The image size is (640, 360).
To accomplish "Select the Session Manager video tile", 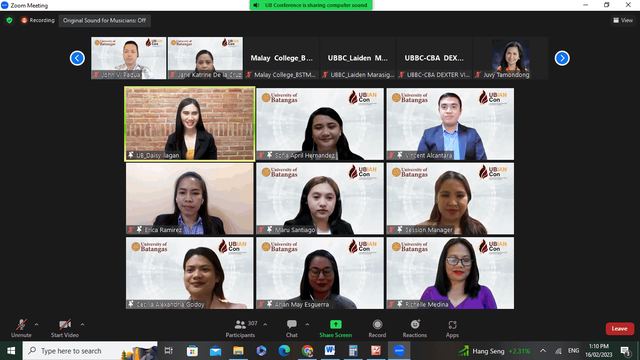I will [450, 199].
